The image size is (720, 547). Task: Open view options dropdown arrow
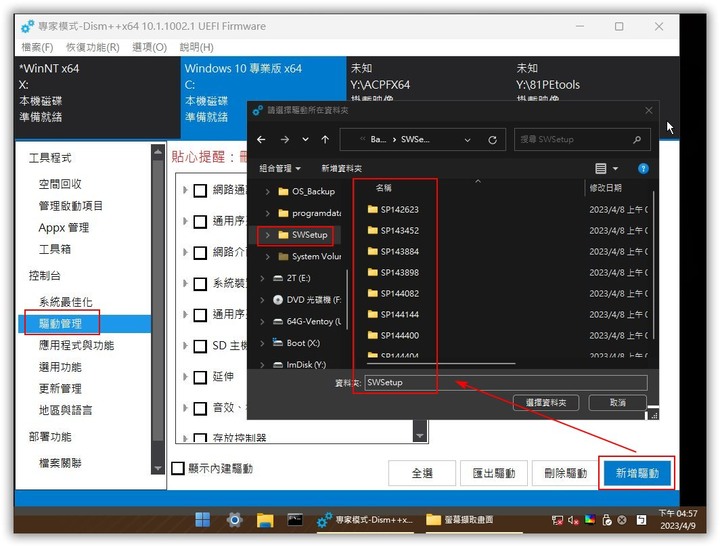(615, 169)
